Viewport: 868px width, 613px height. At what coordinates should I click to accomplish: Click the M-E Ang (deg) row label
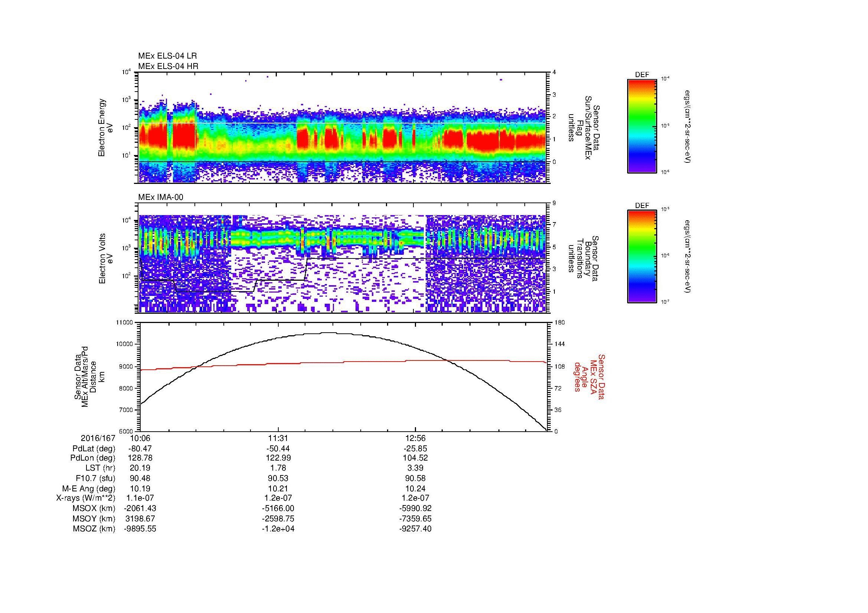pyautogui.click(x=88, y=488)
